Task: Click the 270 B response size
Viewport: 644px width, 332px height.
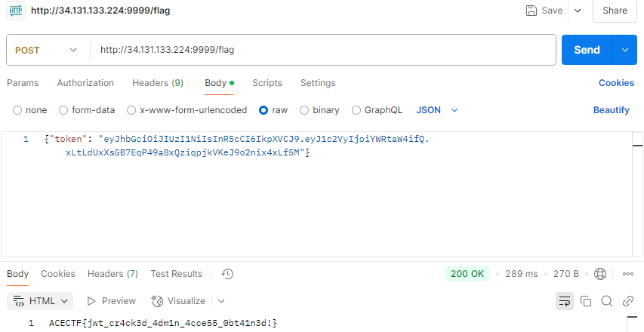Action: [566, 274]
